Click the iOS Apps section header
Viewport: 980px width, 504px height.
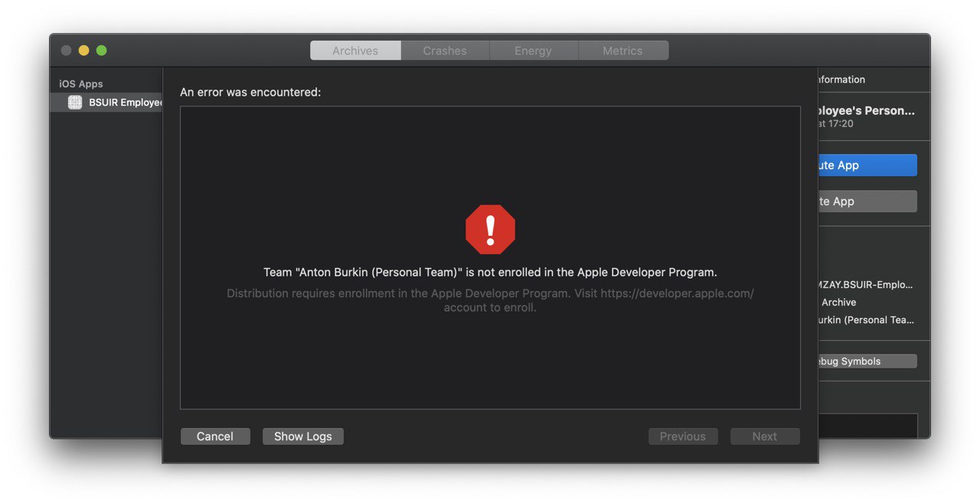click(x=81, y=84)
